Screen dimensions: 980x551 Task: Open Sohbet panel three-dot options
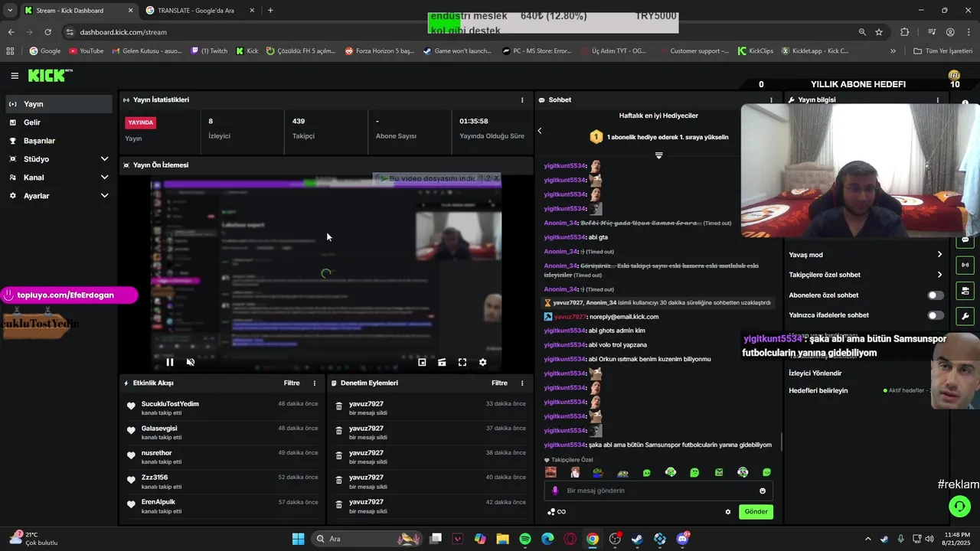[771, 100]
